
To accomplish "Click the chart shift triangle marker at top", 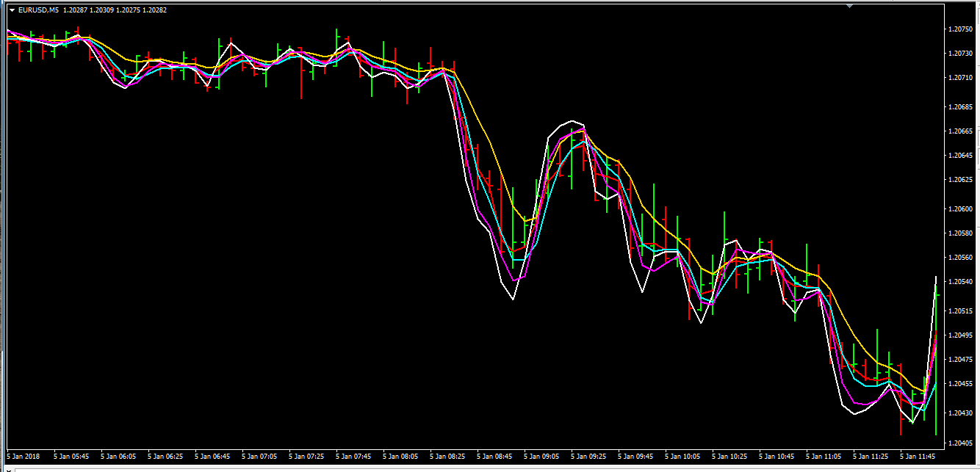I will tap(849, 7).
